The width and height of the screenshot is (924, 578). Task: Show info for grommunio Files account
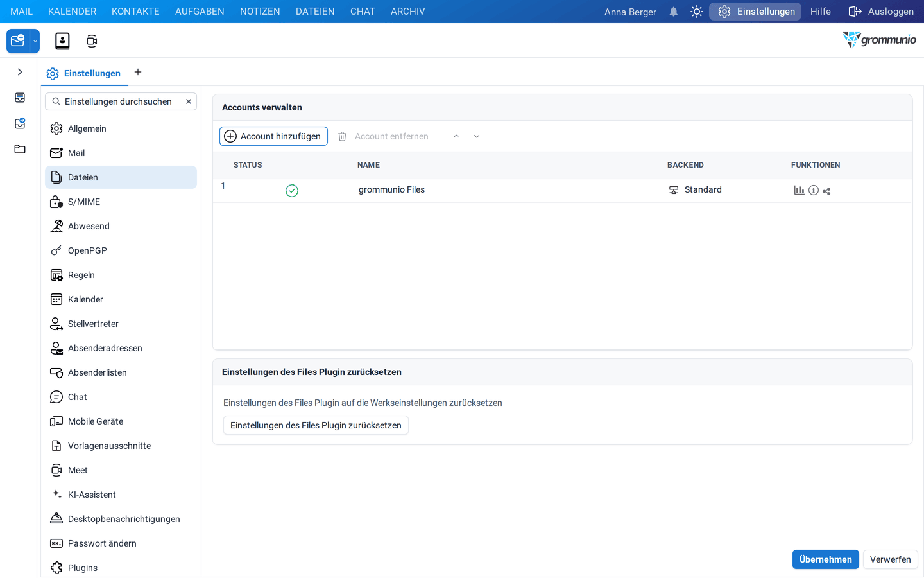[x=814, y=190]
